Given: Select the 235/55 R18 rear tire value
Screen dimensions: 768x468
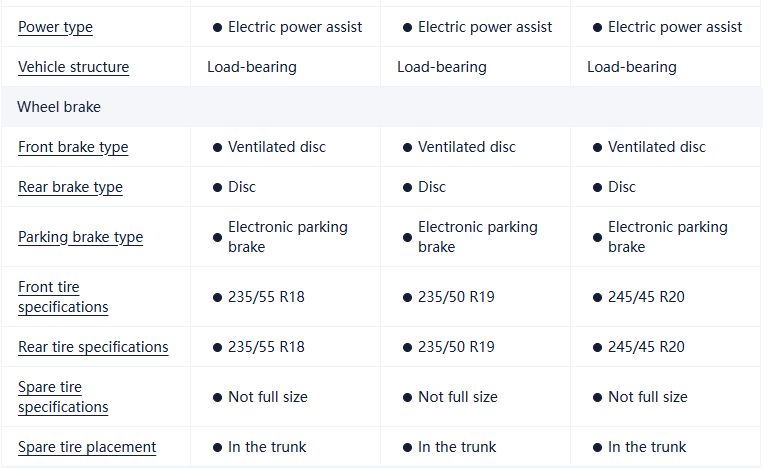Looking at the screenshot, I should (266, 347).
